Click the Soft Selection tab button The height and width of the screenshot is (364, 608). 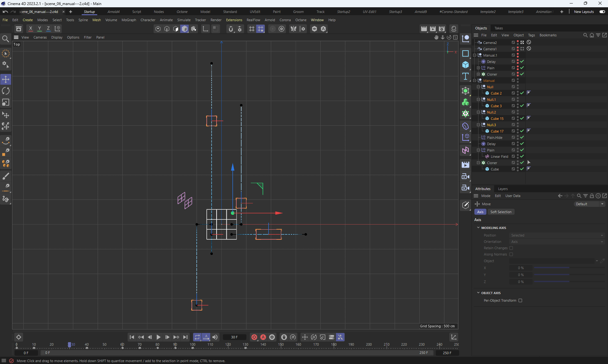click(501, 212)
